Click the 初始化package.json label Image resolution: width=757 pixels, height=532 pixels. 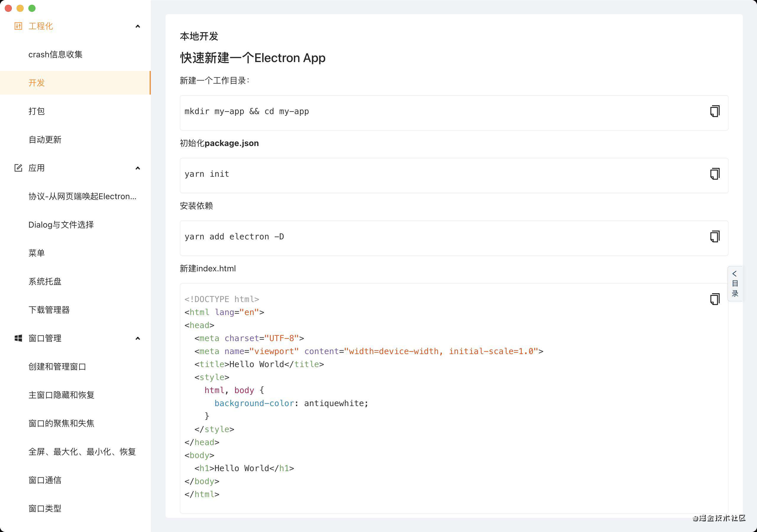pos(219,143)
